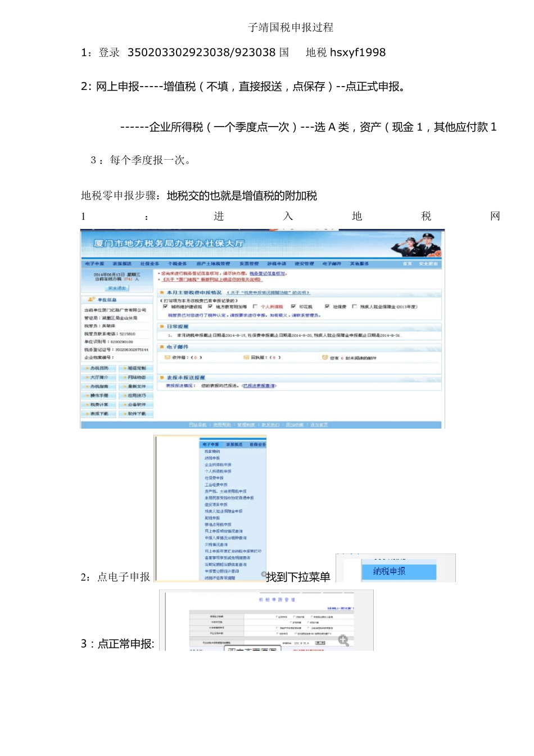This screenshot has height=756, width=534.
Task: Click 联系我们 in the footer
Action: 270,425
